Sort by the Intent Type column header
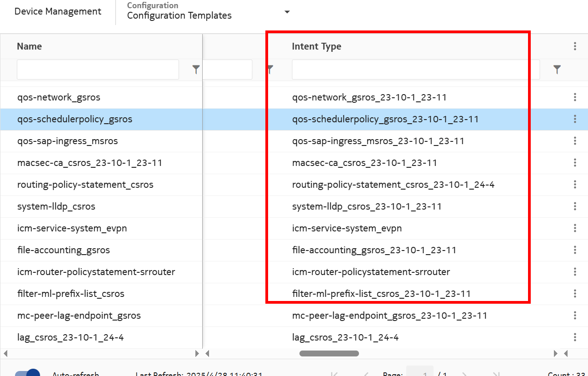The height and width of the screenshot is (376, 588). [x=316, y=46]
